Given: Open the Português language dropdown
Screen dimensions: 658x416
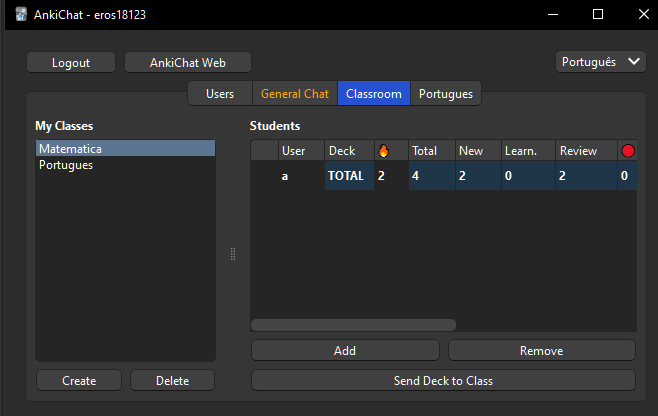Looking at the screenshot, I should click(600, 62).
